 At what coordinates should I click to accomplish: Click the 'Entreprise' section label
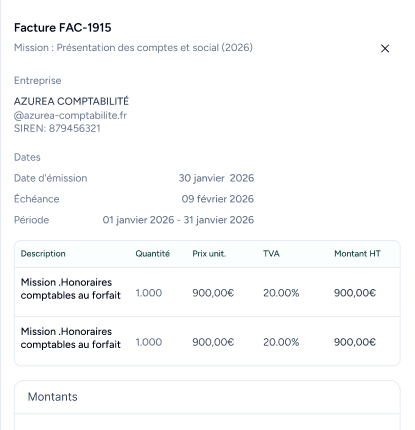pos(38,81)
